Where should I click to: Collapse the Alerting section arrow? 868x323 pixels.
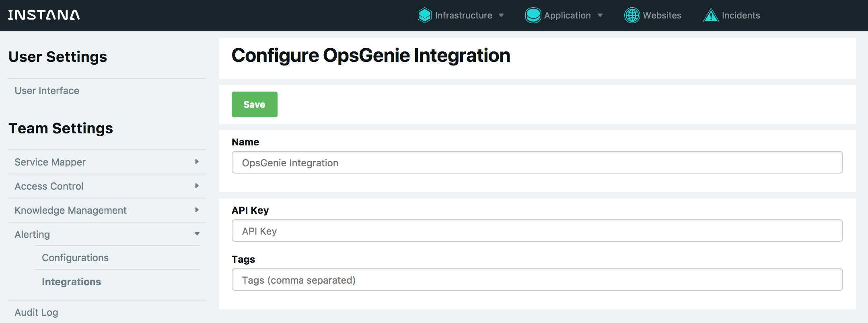point(197,234)
